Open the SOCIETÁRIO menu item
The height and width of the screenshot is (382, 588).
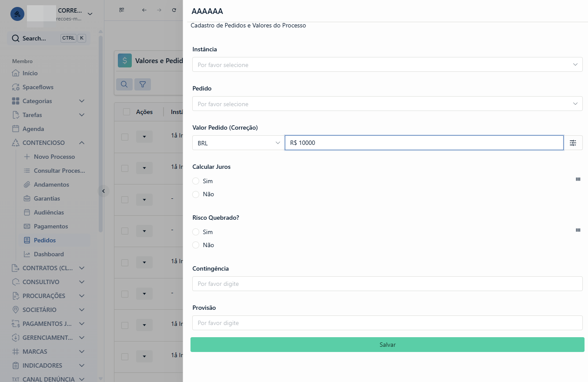coord(48,310)
